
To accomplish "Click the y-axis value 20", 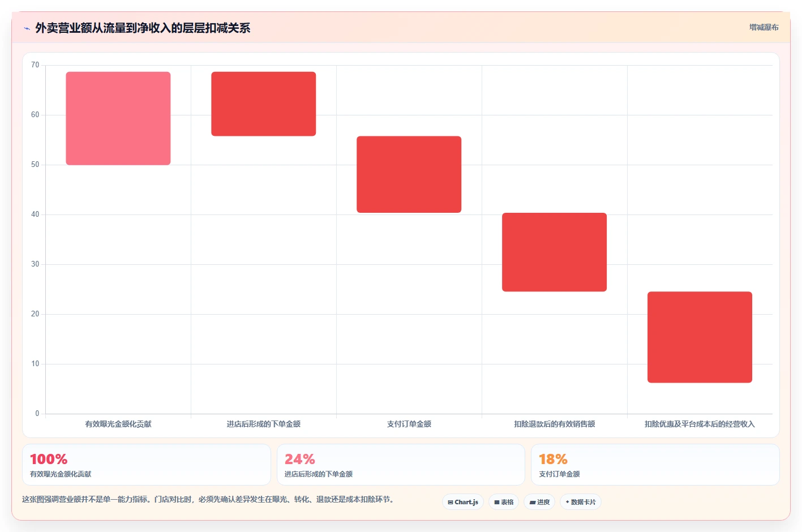I will pyautogui.click(x=35, y=314).
